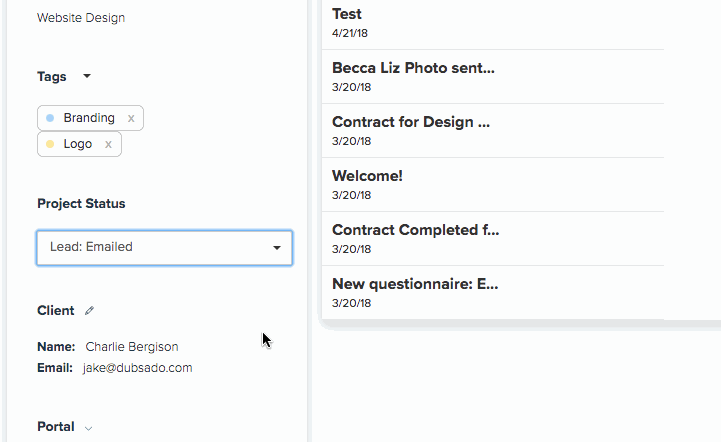Expand the Portal chevron
Screen dimensions: 721x442
pyautogui.click(x=88, y=428)
